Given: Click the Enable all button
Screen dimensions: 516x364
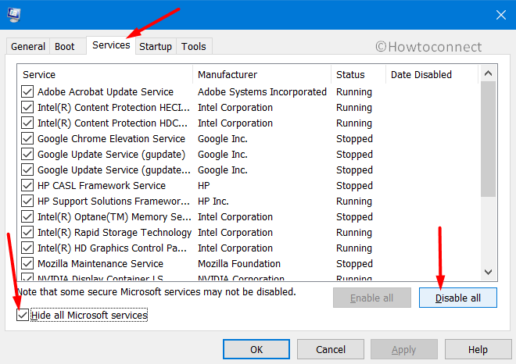Looking at the screenshot, I should coord(372,298).
